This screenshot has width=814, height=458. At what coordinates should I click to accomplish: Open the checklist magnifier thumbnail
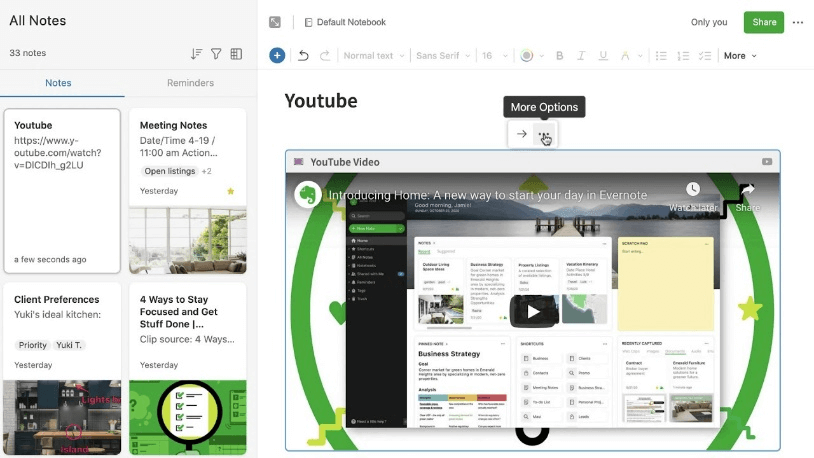tap(188, 417)
